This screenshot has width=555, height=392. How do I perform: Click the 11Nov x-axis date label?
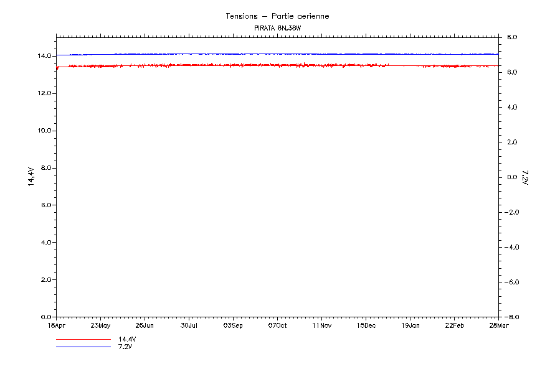tap(321, 325)
